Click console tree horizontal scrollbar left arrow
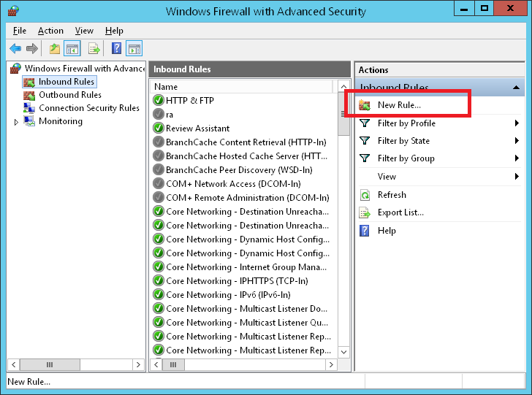This screenshot has height=395, width=532. (x=14, y=365)
